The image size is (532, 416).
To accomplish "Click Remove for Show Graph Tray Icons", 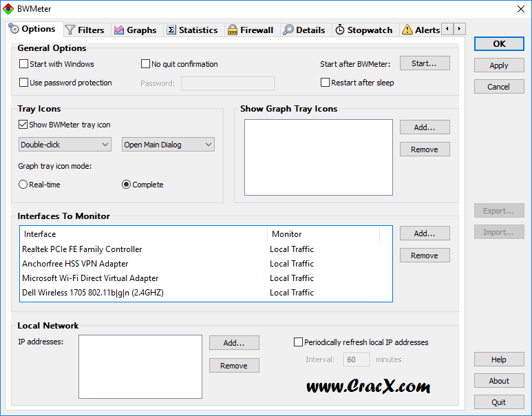I will coord(425,149).
